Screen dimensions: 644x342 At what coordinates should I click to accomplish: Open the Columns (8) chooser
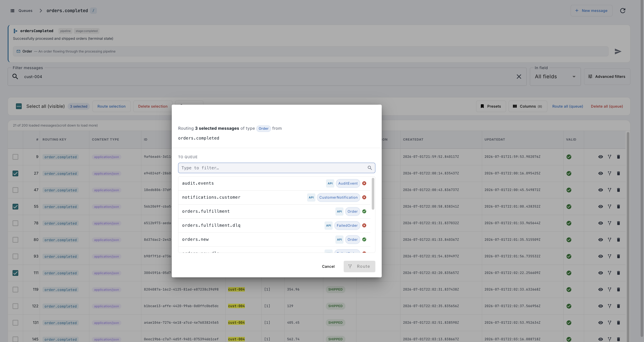528,106
